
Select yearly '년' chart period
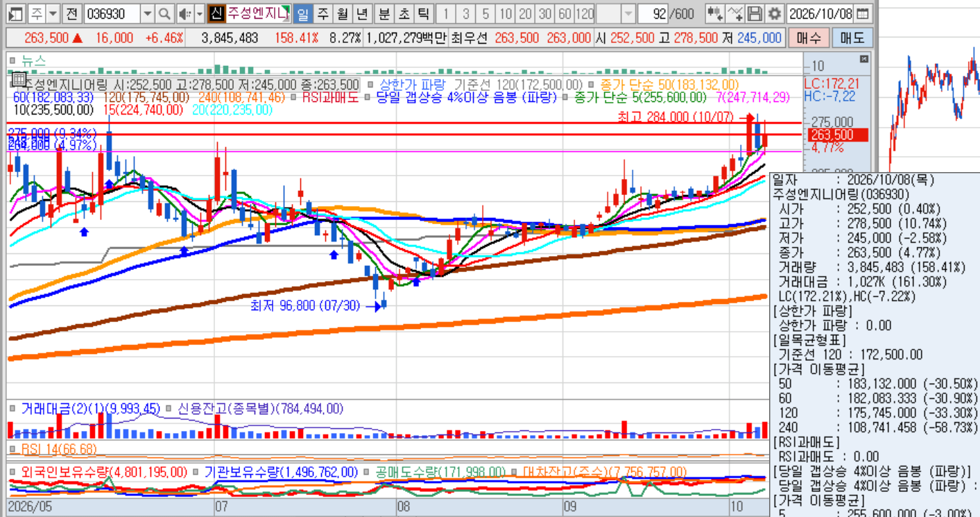pyautogui.click(x=361, y=13)
